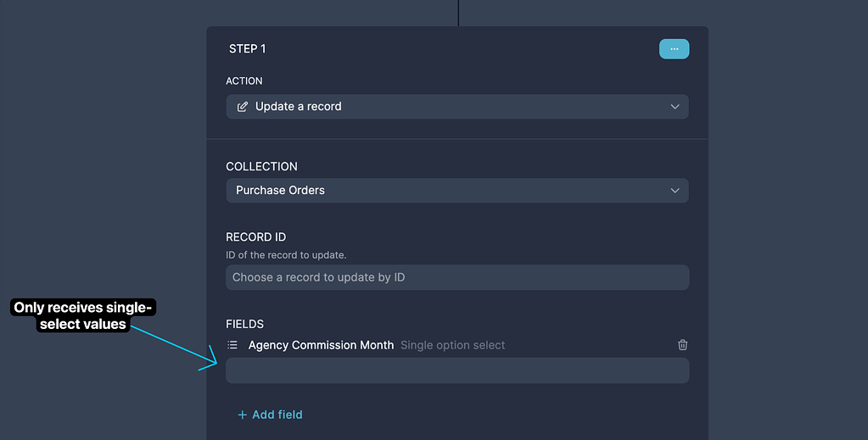This screenshot has width=868, height=440.
Task: Click the plus icon next to Add field
Action: [242, 415]
